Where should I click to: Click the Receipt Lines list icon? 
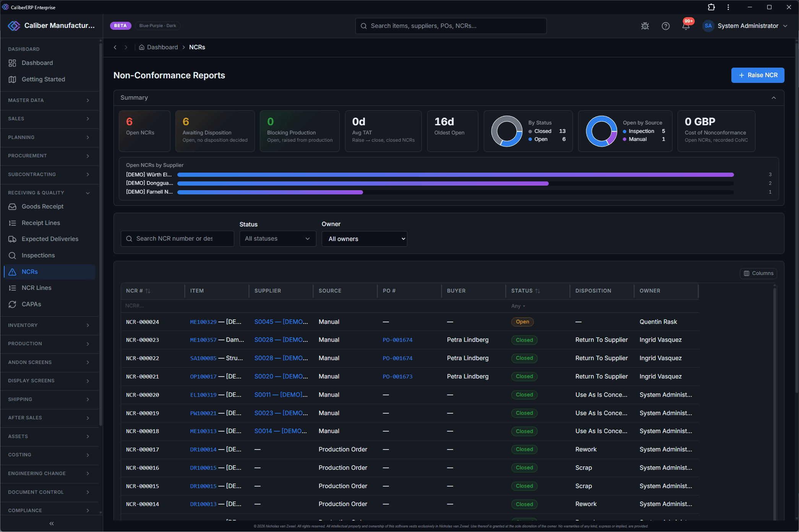point(12,223)
